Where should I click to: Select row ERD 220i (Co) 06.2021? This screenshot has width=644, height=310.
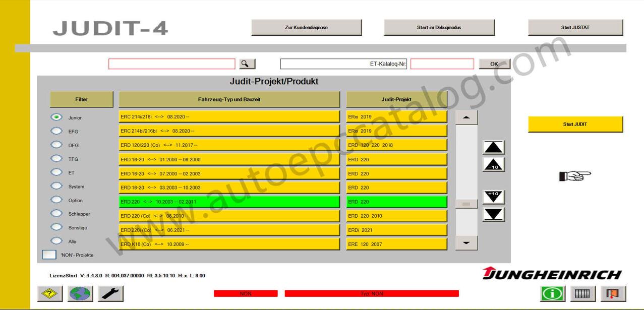tap(229, 230)
